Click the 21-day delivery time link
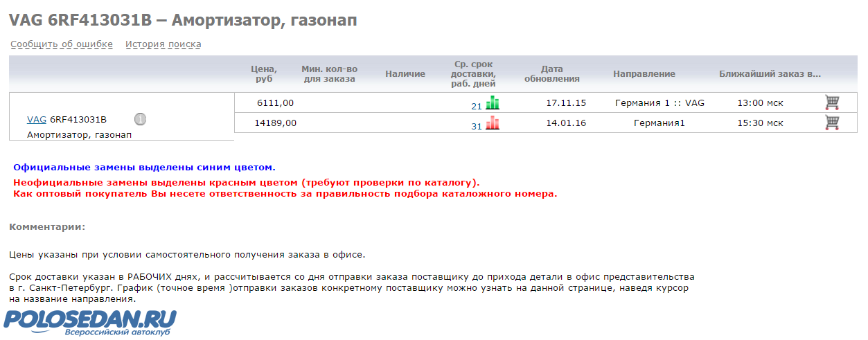This screenshot has height=340, width=868. coord(476,106)
